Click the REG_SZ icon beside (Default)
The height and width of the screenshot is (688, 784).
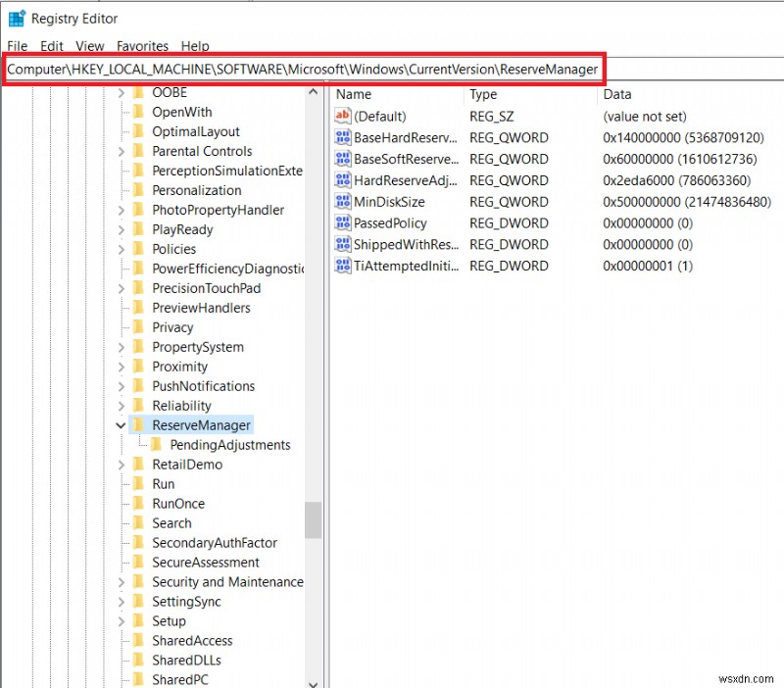click(343, 116)
